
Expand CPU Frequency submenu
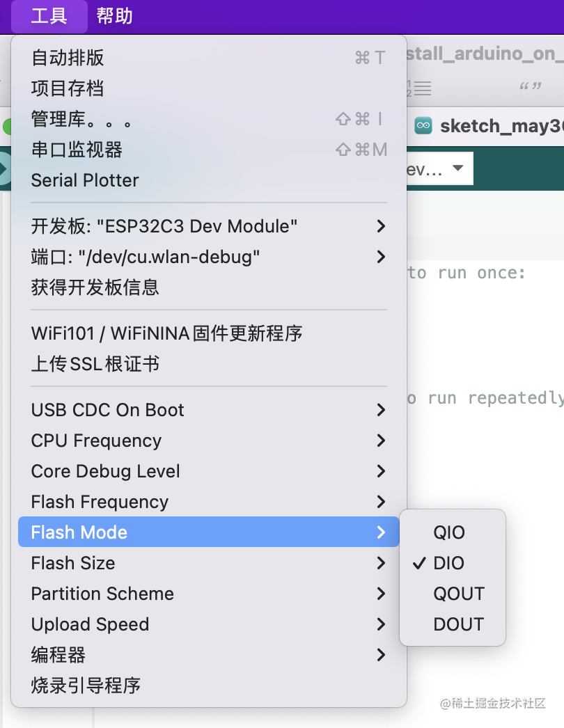pos(209,441)
